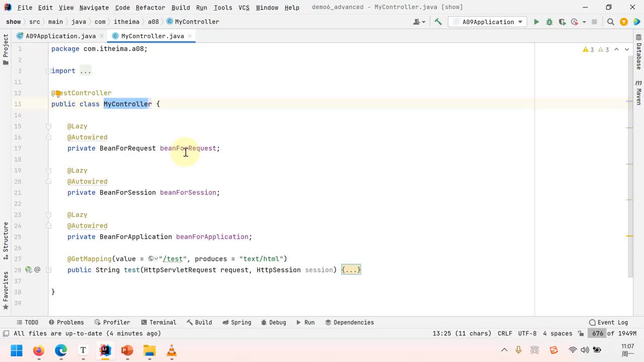Toggle the Favorites tool window

(x=6, y=291)
